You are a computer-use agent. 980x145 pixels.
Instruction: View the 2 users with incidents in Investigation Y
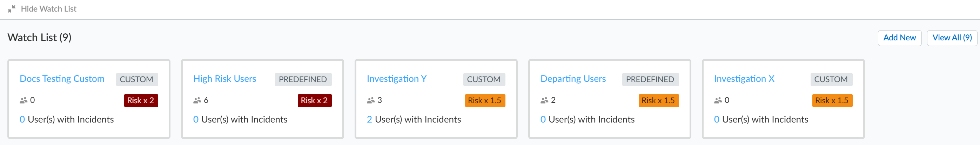tap(414, 119)
